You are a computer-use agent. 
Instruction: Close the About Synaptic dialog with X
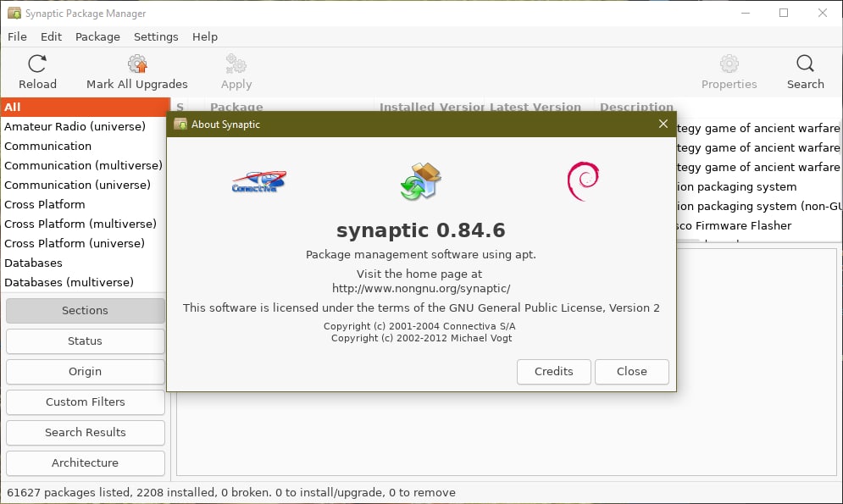pyautogui.click(x=663, y=125)
